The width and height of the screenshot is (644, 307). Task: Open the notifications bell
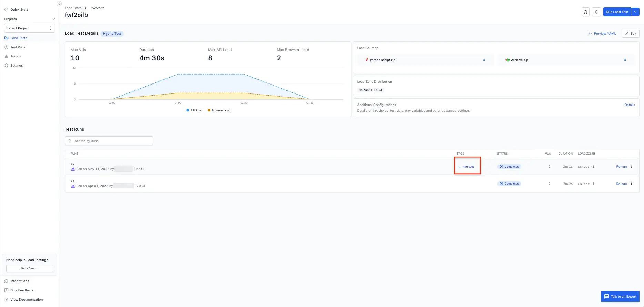point(596,12)
